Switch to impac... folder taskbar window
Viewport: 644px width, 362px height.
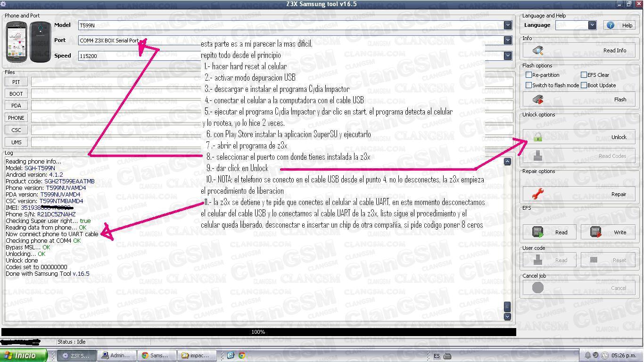[x=197, y=355]
